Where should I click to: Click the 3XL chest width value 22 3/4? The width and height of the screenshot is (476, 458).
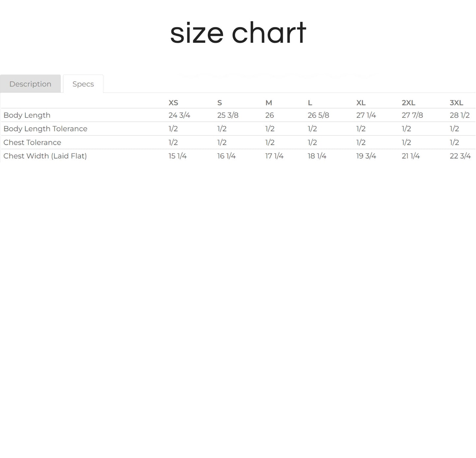tap(460, 156)
